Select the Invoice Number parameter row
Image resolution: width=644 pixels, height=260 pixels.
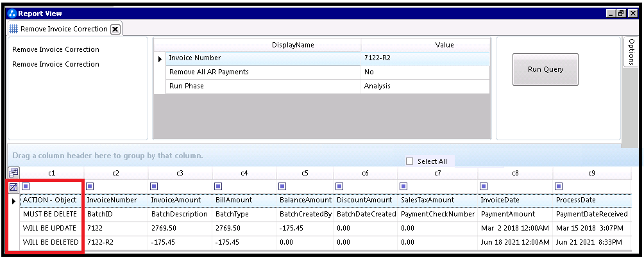click(328, 58)
